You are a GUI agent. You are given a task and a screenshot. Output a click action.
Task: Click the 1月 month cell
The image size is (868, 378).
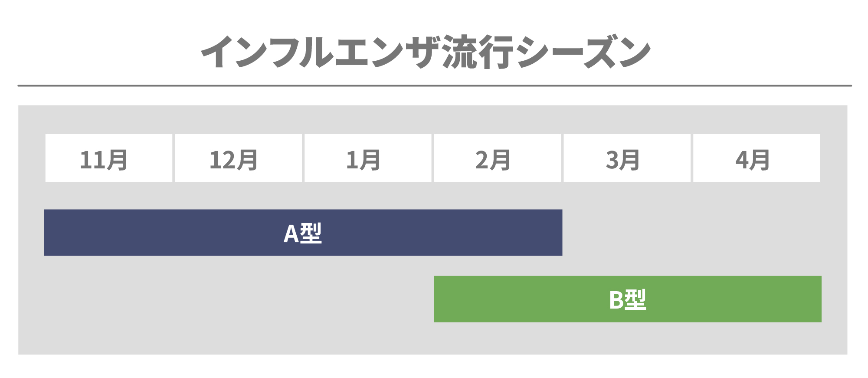coord(368,158)
